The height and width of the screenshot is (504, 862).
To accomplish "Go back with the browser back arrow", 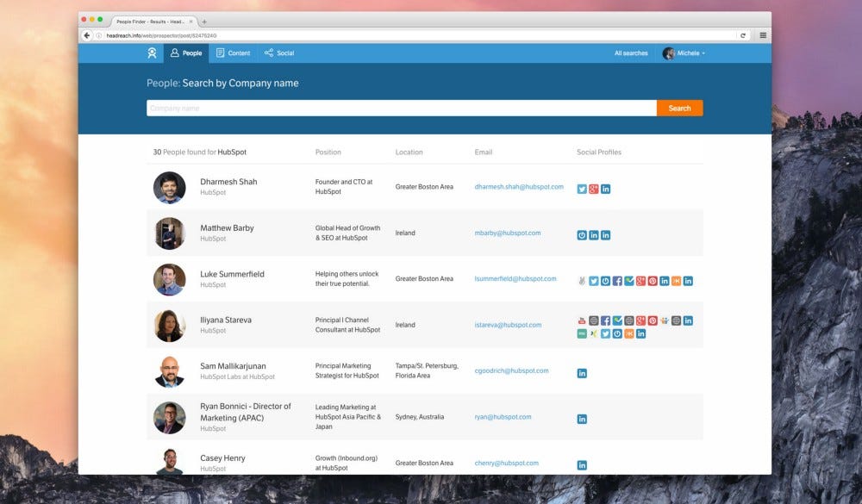I will pyautogui.click(x=86, y=35).
